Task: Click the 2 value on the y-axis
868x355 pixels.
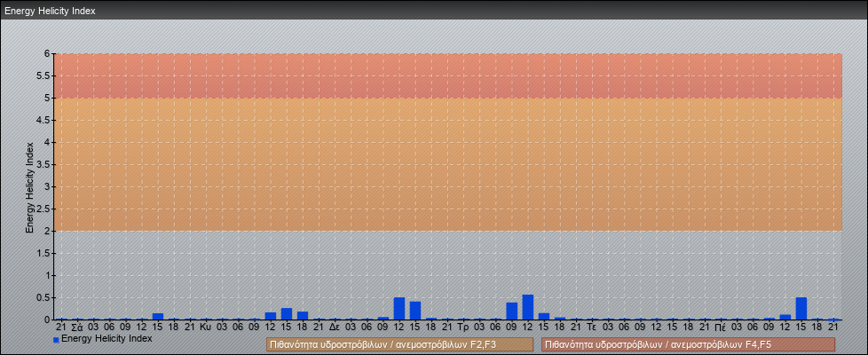Action: point(48,231)
